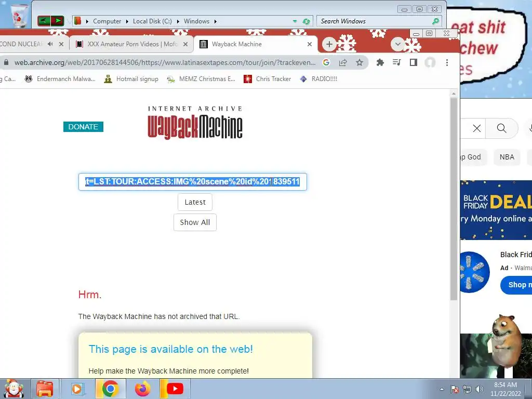Viewport: 532px width, 399px height.
Task: Click the Action Center flag icon
Action: (x=454, y=389)
